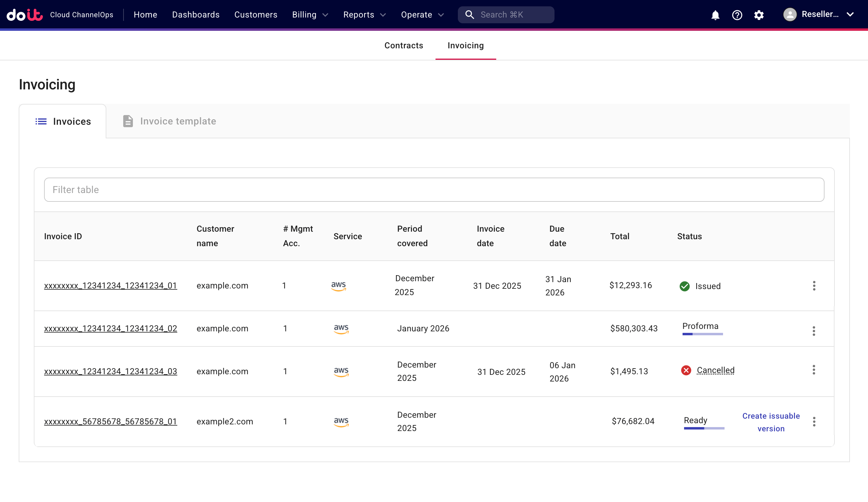
Task: Open invoice xxxxxxxx_12341234_12341234_02
Action: (x=111, y=328)
